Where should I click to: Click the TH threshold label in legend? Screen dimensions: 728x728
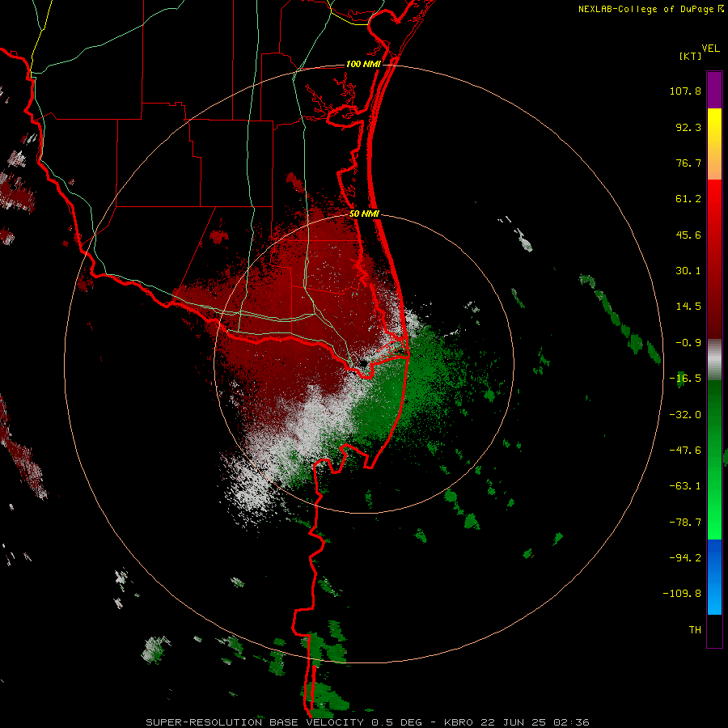695,630
